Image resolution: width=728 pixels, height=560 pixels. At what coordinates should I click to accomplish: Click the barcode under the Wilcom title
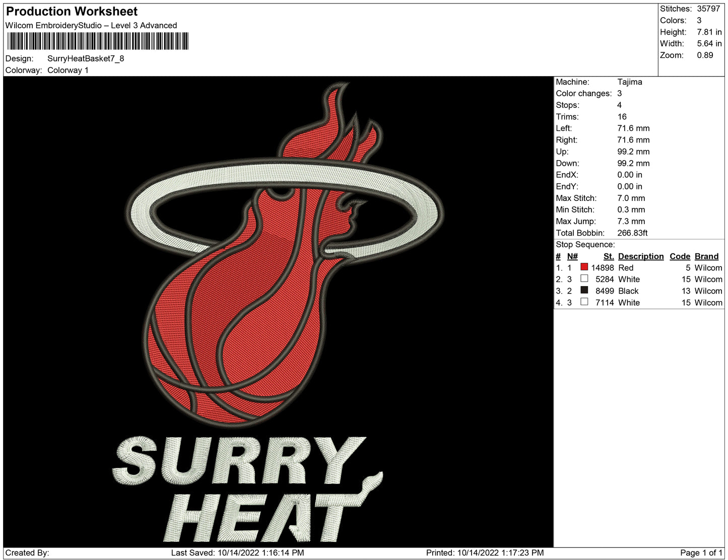tap(98, 41)
